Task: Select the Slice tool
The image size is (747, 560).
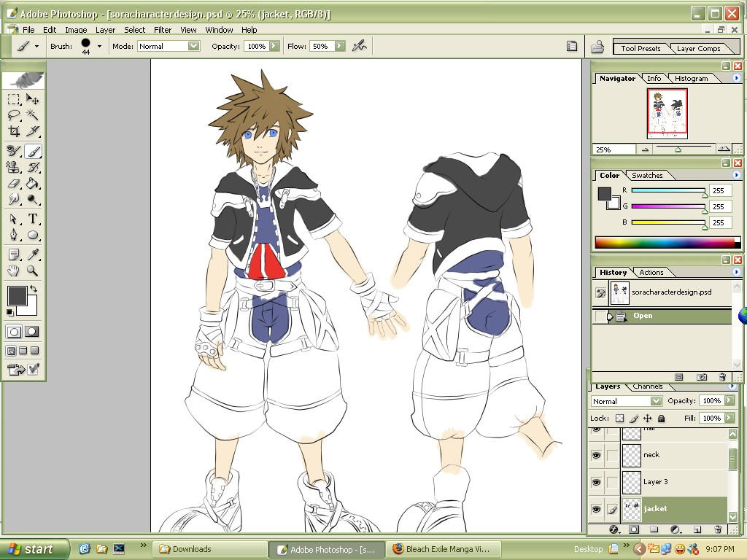Action: tap(32, 131)
